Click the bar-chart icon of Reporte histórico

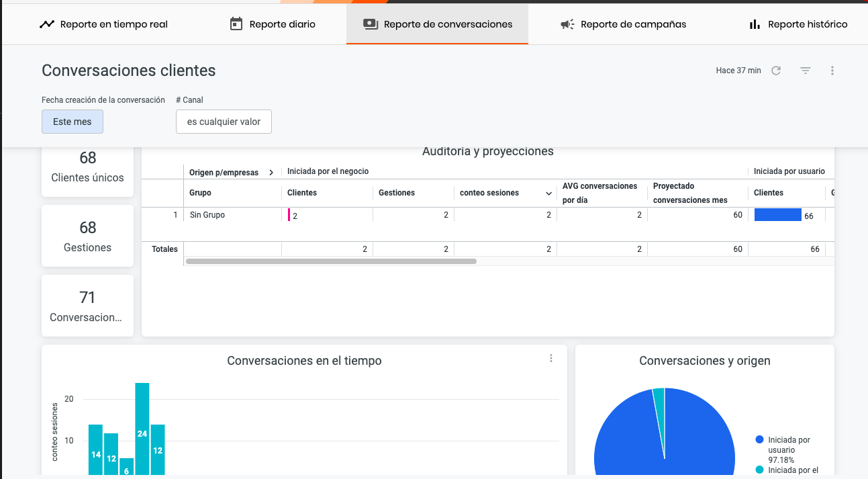pos(753,24)
